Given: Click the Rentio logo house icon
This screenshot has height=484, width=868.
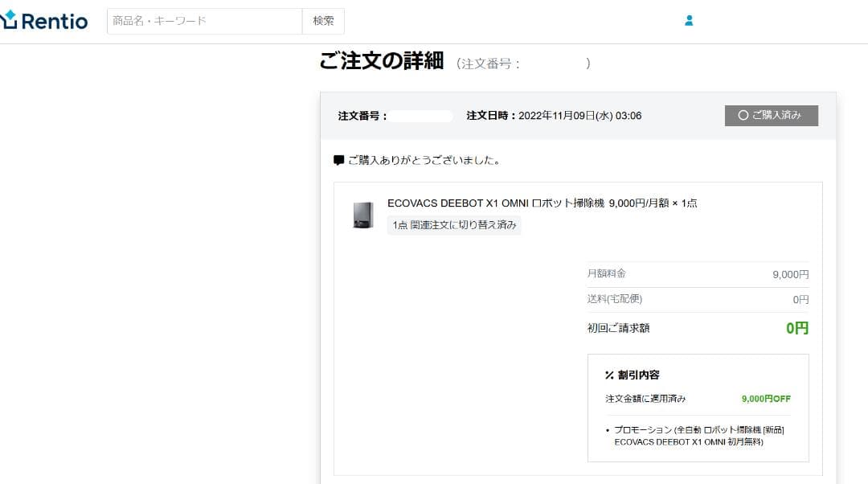Looking at the screenshot, I should click(x=8, y=20).
